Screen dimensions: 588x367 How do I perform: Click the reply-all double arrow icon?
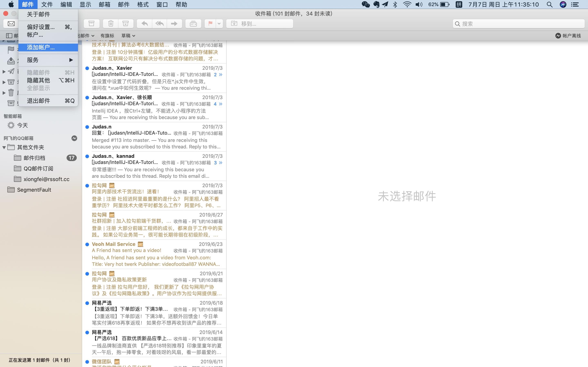tap(159, 23)
